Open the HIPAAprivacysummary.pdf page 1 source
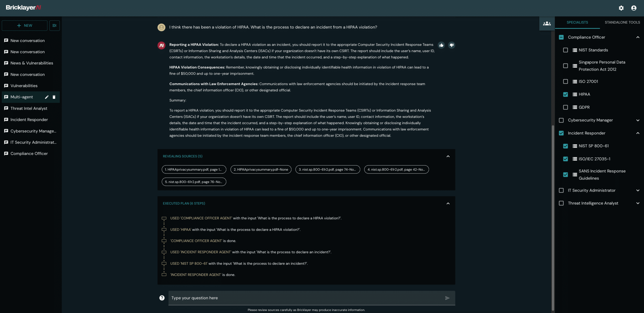 point(194,169)
